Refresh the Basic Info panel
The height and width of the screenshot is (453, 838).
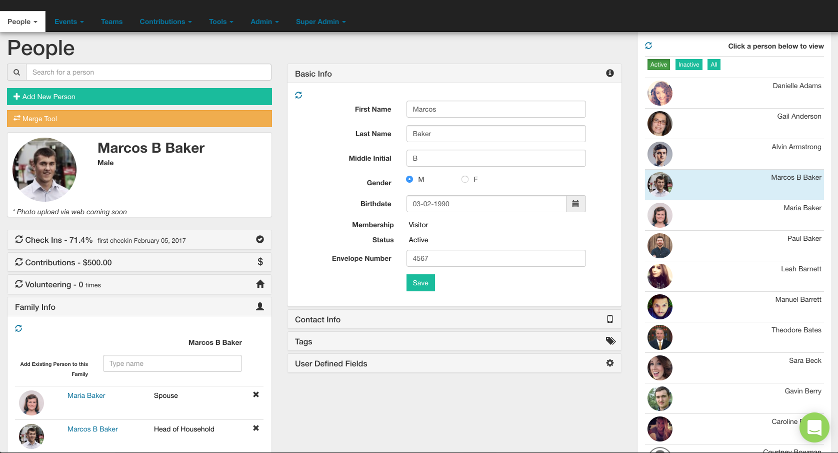point(299,95)
